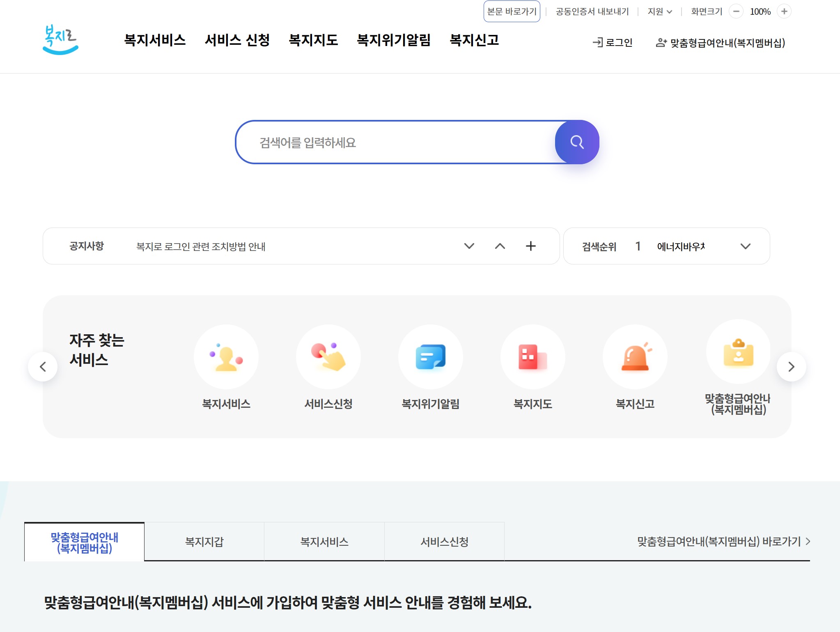Decrease screen size with minus button

[736, 11]
